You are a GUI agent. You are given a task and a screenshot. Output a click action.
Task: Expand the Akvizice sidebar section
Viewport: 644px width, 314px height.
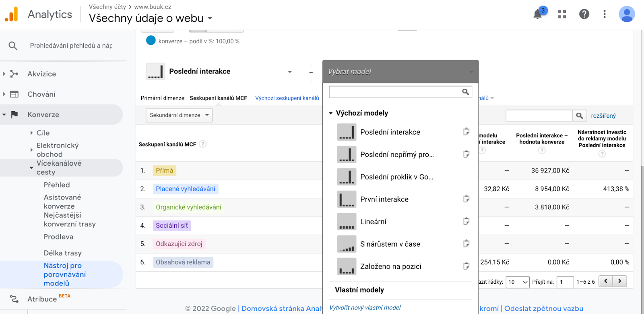[4, 74]
